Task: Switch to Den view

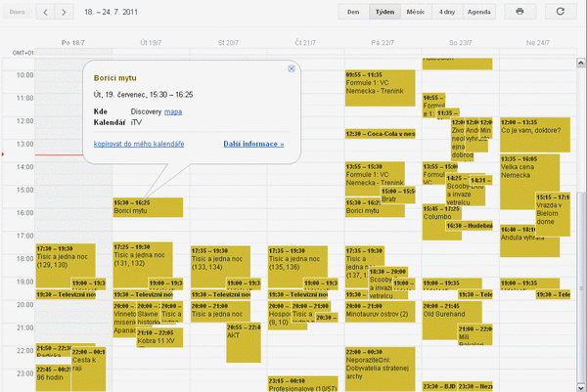Action: tap(353, 12)
